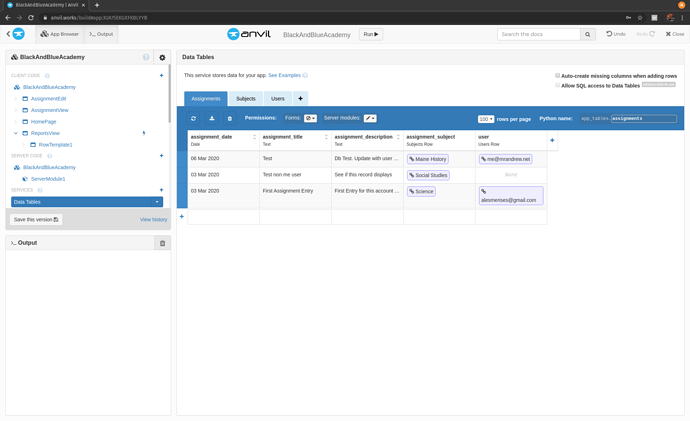Bookmark this page with star icon

click(x=640, y=18)
